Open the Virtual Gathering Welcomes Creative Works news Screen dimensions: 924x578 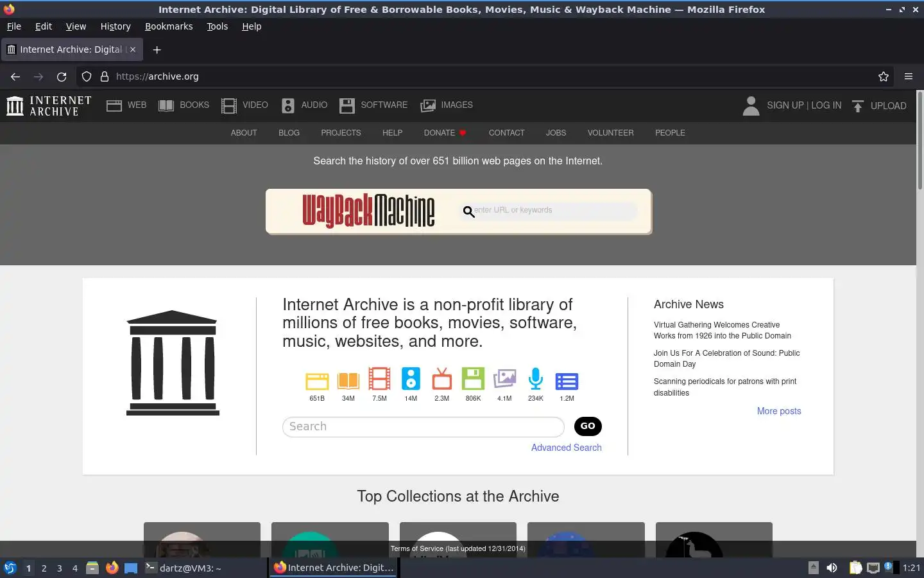pos(723,330)
